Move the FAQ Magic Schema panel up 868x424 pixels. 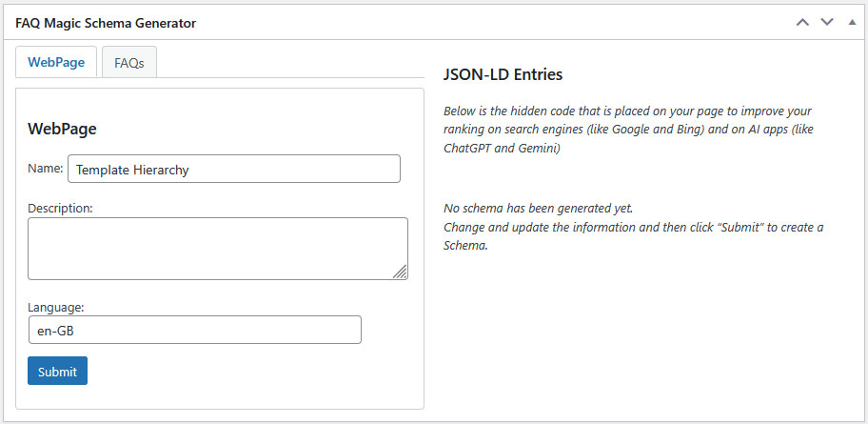[803, 22]
